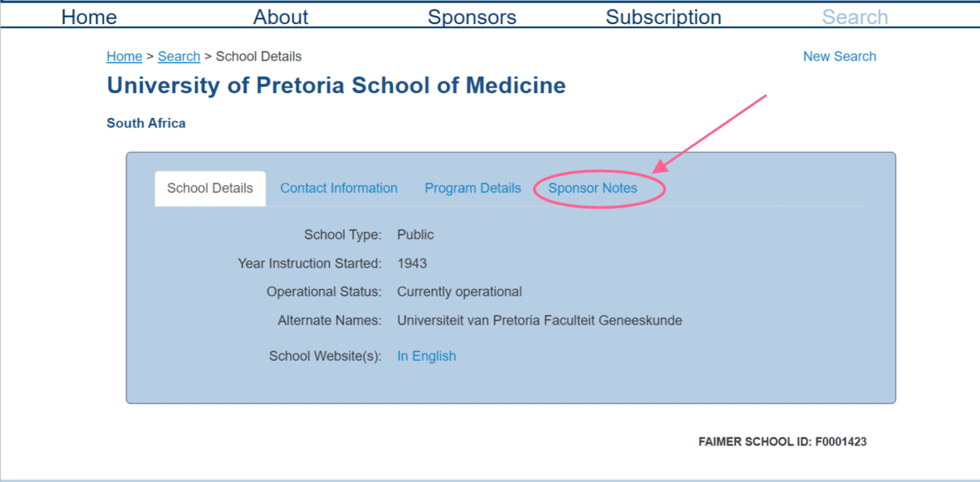Select Subscription in the top navigation

coord(664,17)
